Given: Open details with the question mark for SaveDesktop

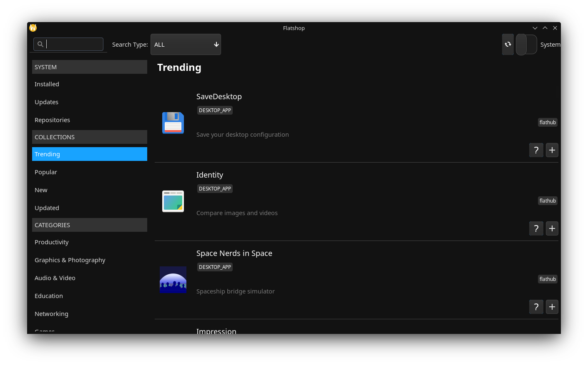Looking at the screenshot, I should 536,150.
